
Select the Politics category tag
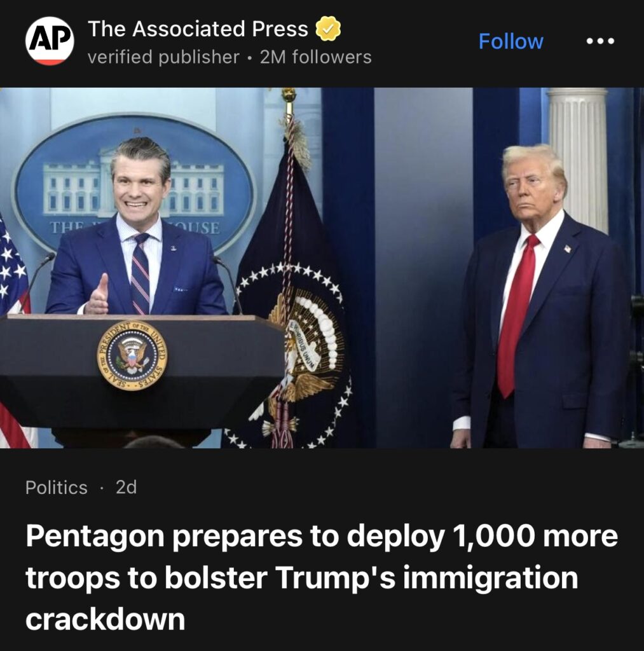coord(57,488)
